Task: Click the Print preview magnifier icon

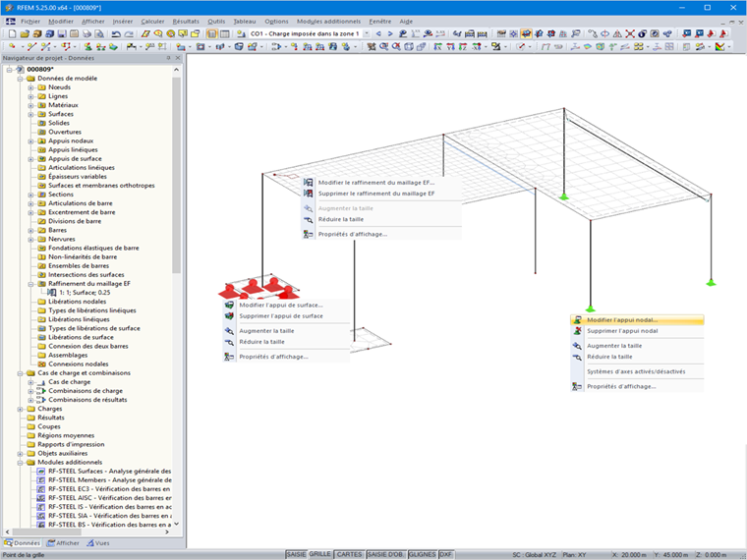Action: click(x=99, y=33)
